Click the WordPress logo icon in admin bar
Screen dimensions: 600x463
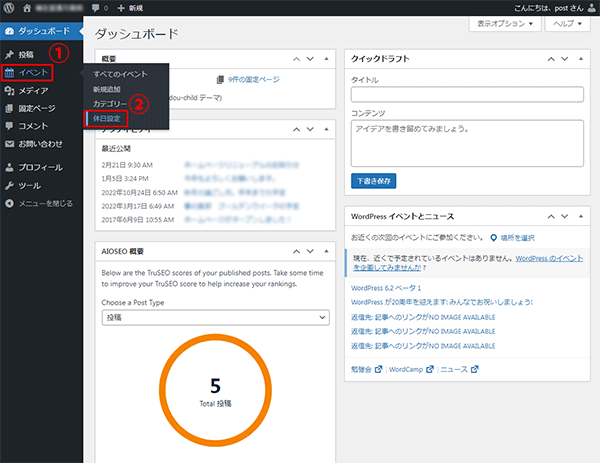pos(9,8)
